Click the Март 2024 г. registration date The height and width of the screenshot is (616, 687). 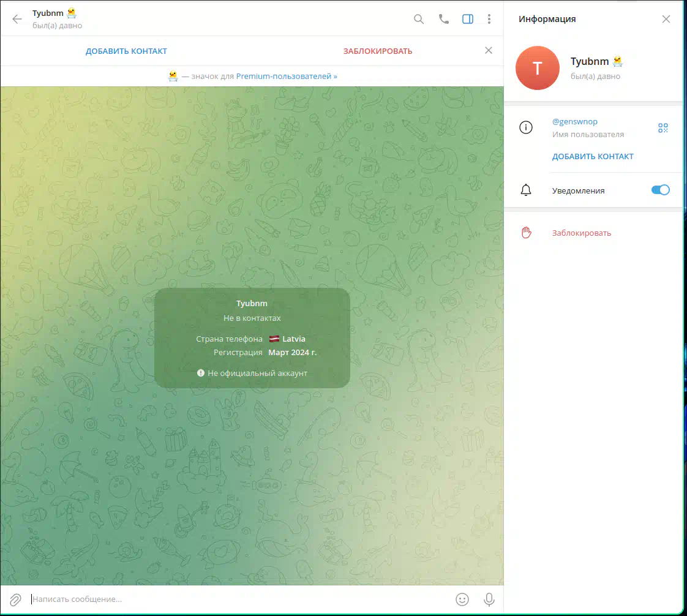coord(292,352)
